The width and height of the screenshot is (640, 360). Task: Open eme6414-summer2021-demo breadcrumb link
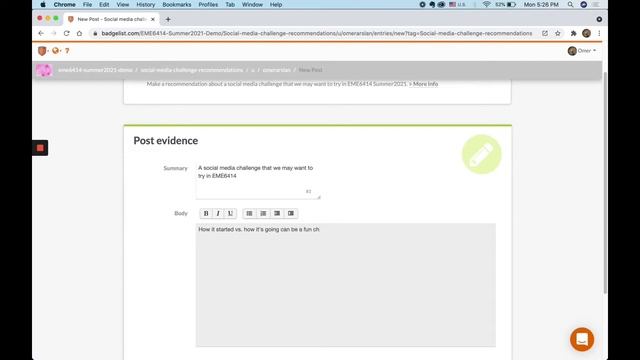point(95,70)
